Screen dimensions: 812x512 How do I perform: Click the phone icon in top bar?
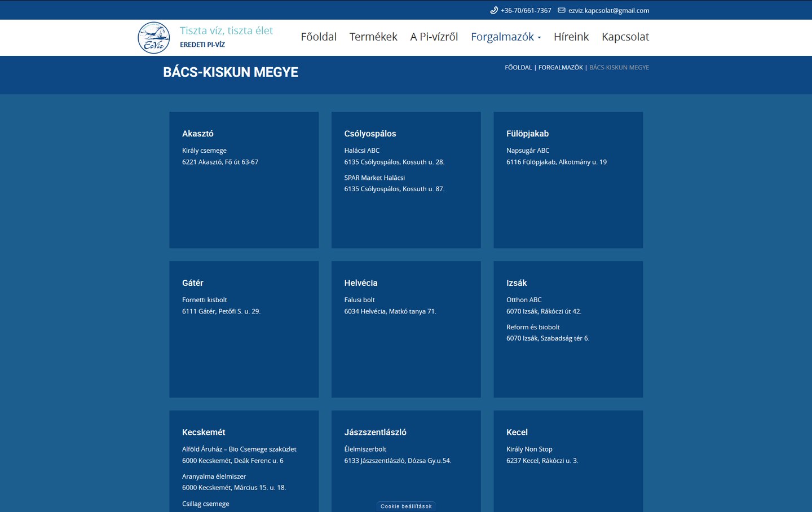(x=494, y=10)
